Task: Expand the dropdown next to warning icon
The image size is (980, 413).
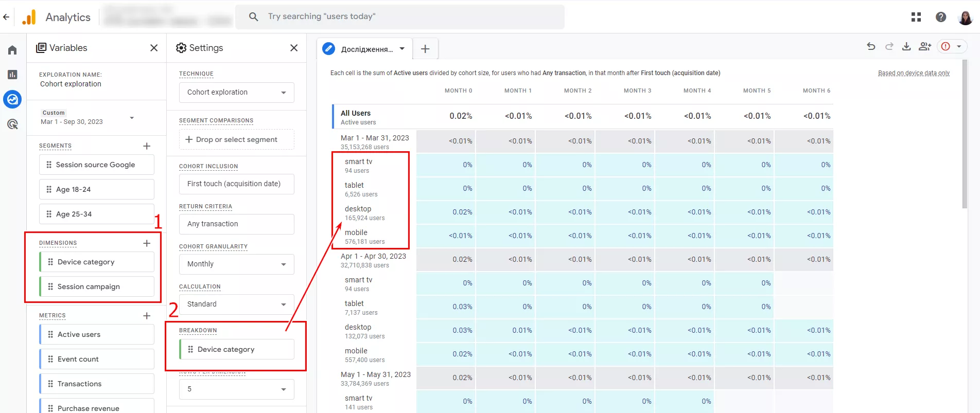Action: coord(959,46)
